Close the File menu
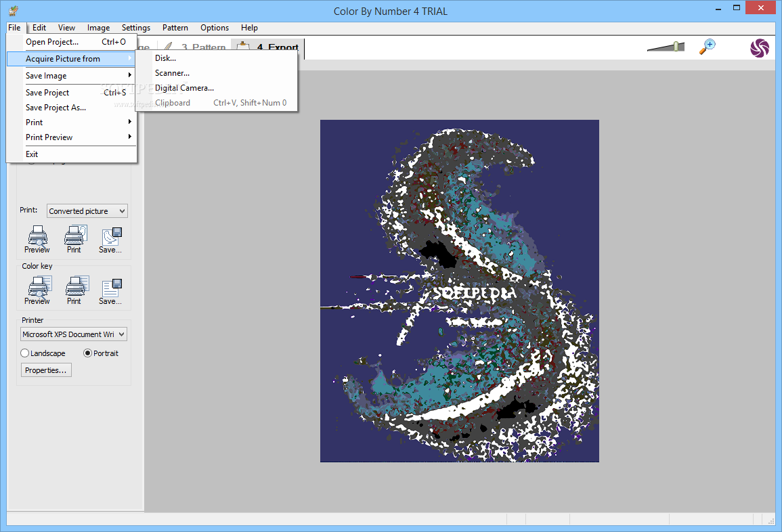Screen dimensions: 782x532 click(14, 28)
